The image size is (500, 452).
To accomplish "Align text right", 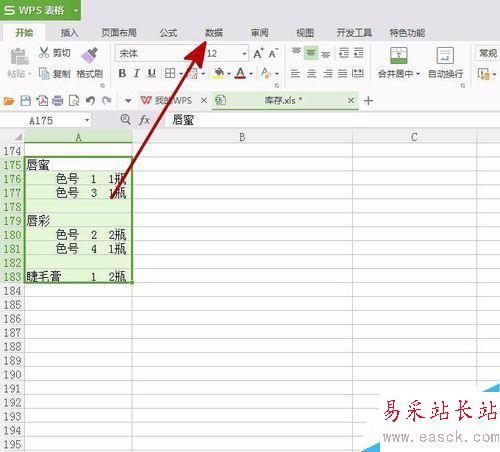I will (x=327, y=73).
